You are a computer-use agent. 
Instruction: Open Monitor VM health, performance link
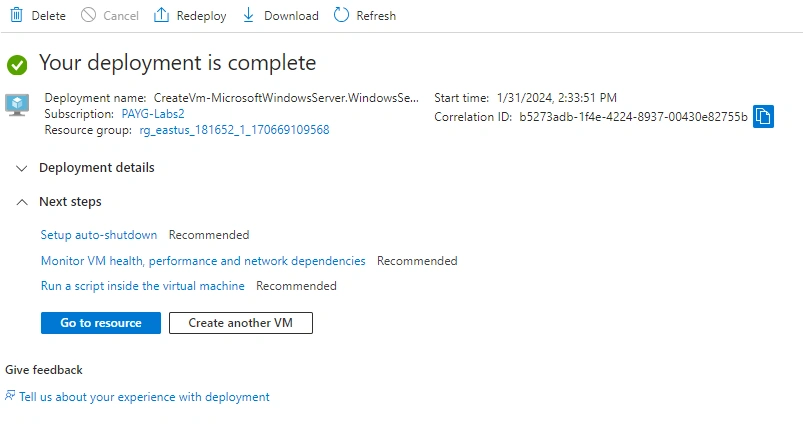click(203, 261)
